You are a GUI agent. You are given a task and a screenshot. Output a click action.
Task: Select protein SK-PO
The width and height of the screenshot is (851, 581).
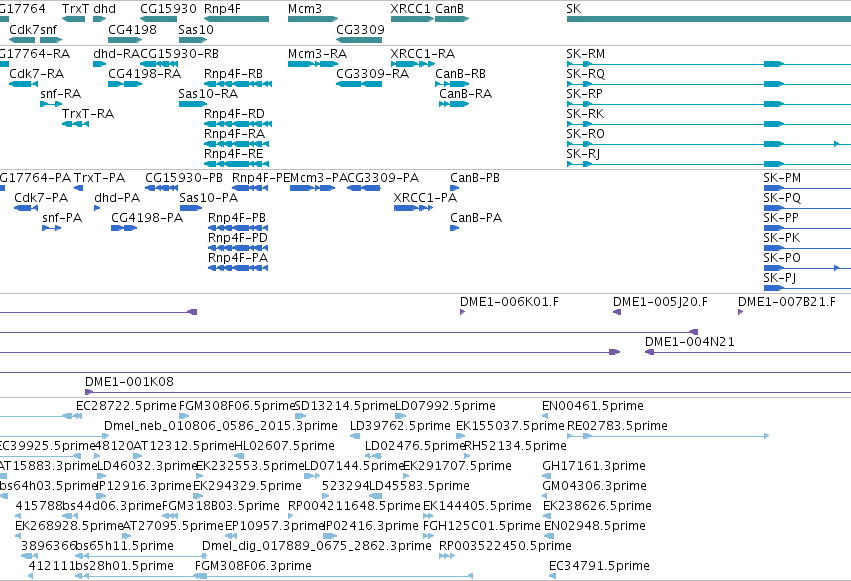coord(782,258)
